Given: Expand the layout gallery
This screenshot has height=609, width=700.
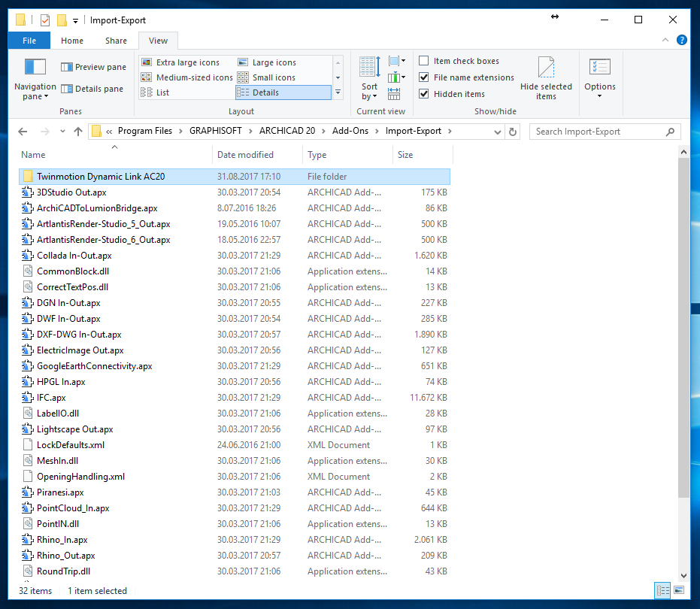Looking at the screenshot, I should [338, 92].
